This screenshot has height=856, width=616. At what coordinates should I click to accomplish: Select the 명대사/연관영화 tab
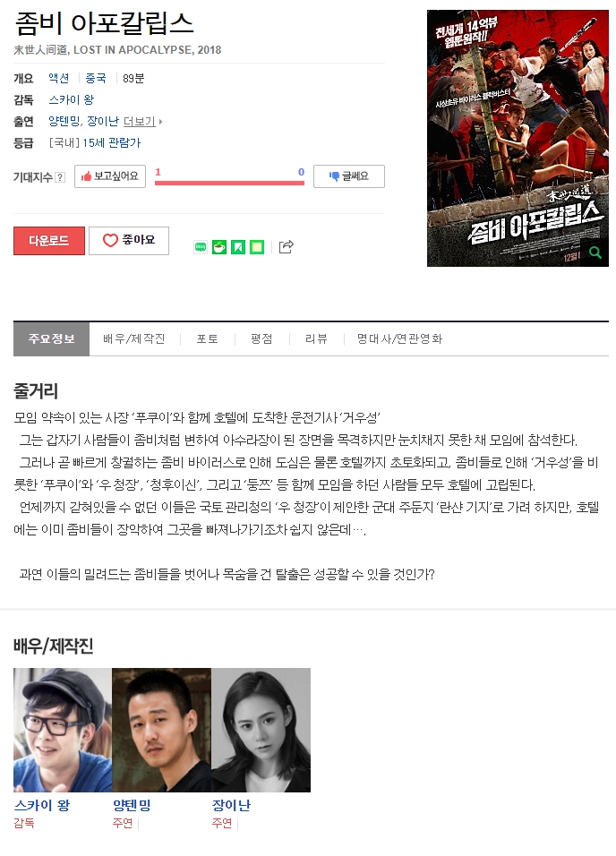click(x=399, y=339)
